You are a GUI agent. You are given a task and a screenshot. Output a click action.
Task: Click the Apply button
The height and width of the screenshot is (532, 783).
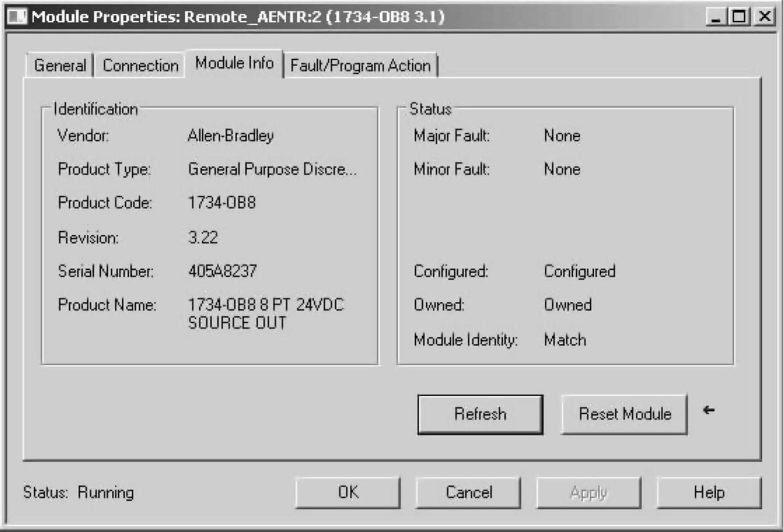coord(589,492)
